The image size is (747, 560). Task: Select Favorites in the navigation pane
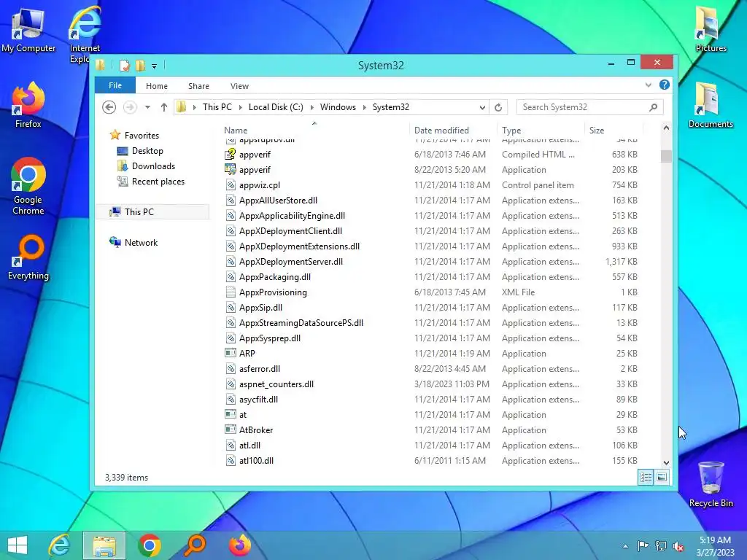[142, 135]
